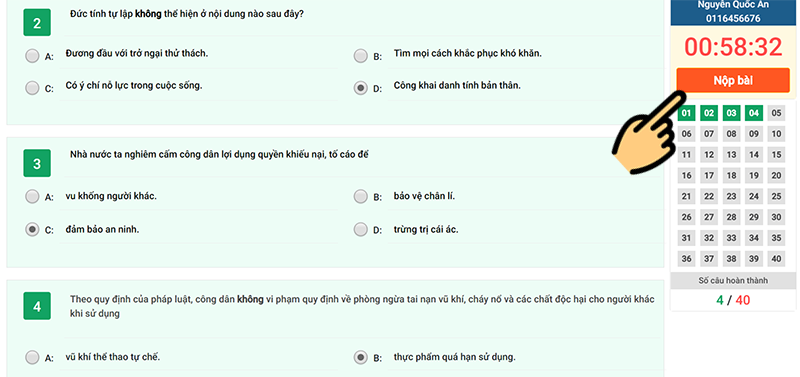Image resolution: width=800 pixels, height=377 pixels.
Task: Pick answer C 'Có ý chí nỗ lực trong cuộc sống'
Action: coord(32,88)
